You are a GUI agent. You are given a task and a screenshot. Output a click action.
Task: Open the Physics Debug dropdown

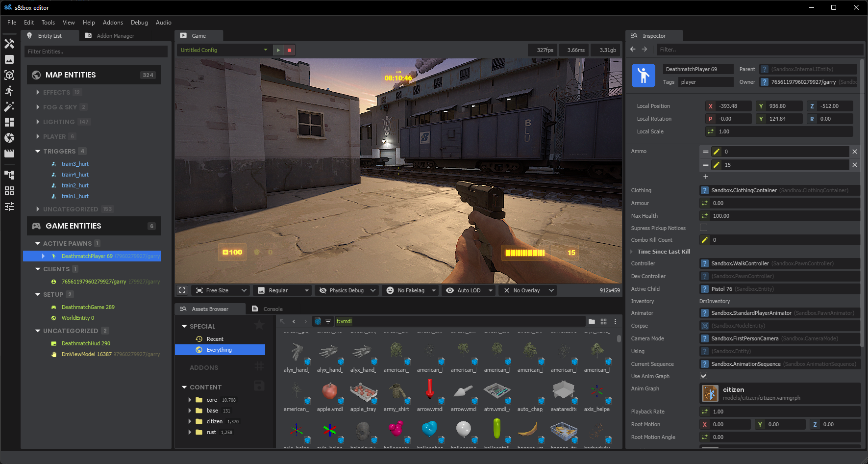347,290
